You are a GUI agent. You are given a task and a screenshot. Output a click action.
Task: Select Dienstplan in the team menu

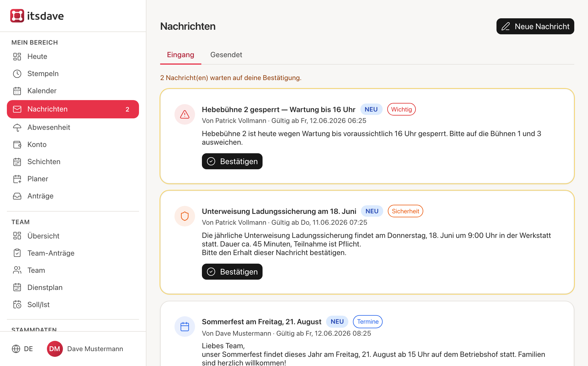click(73, 287)
